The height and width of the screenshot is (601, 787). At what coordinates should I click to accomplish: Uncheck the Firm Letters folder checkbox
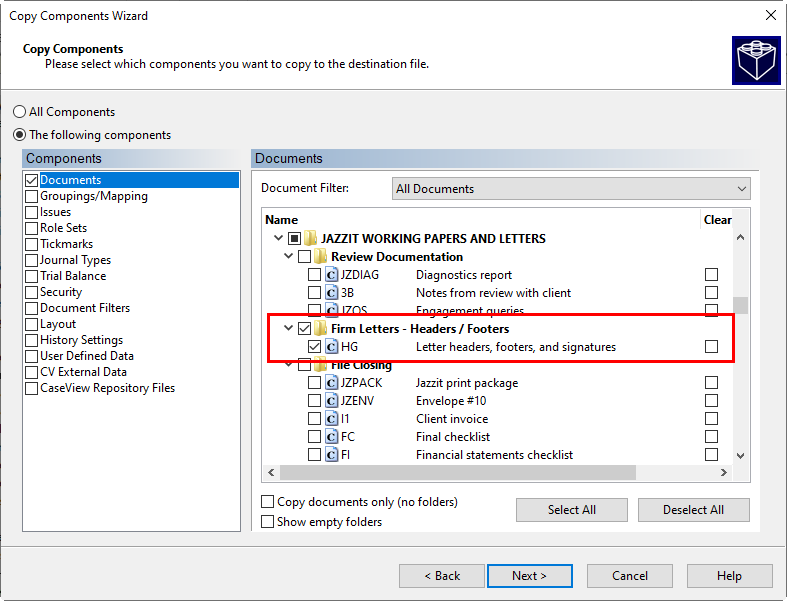pyautogui.click(x=304, y=329)
